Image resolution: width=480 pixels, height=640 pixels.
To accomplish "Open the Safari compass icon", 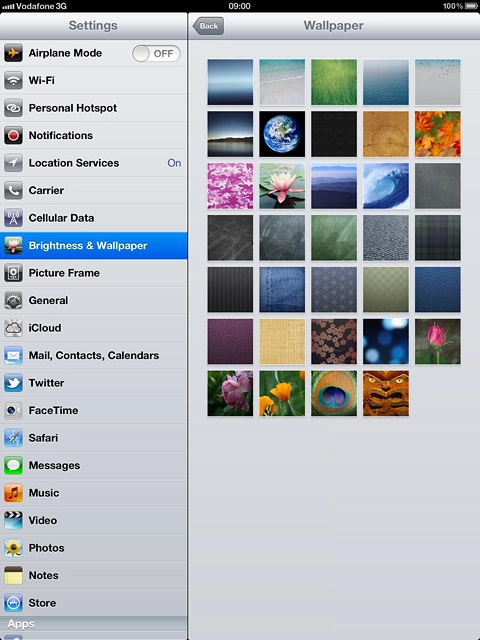I will (13, 438).
